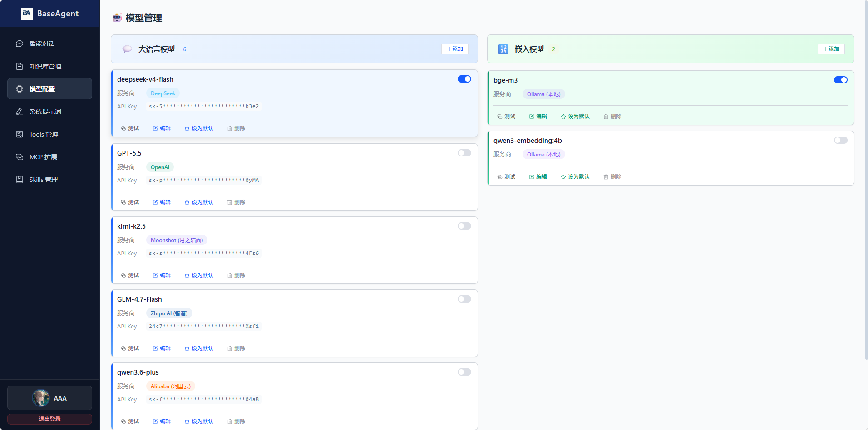Image resolution: width=868 pixels, height=430 pixels.
Task: Open the 智能对话 menu item
Action: (49, 44)
